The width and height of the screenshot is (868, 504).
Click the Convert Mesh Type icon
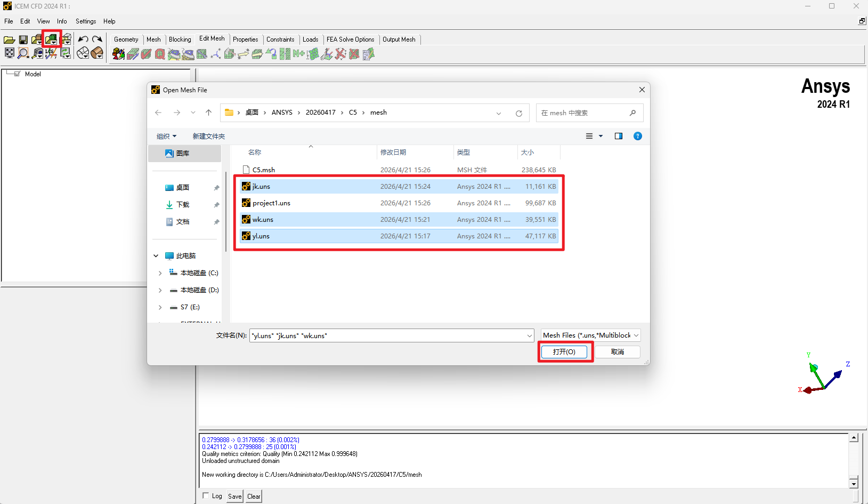click(x=271, y=53)
